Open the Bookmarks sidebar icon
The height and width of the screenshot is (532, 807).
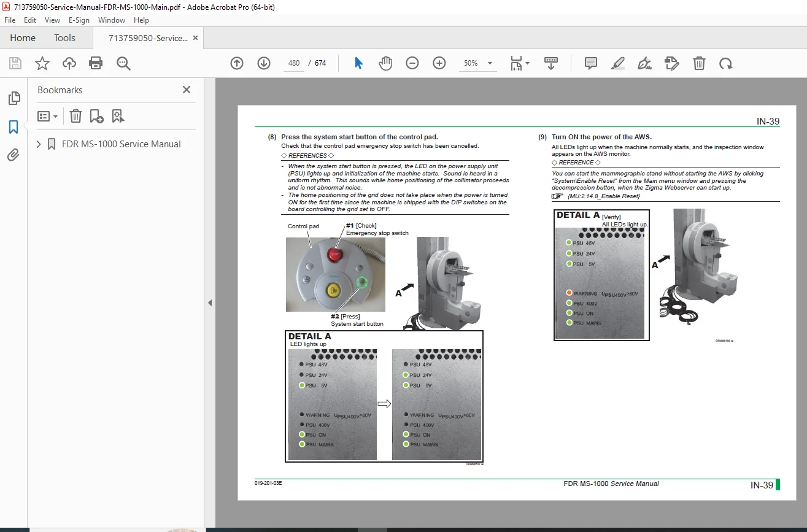pyautogui.click(x=14, y=127)
